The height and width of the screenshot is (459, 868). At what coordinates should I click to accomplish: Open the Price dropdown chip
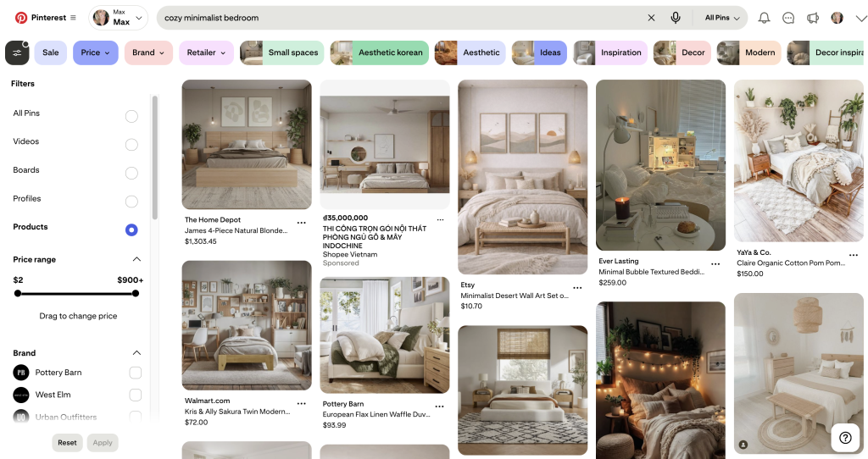(x=95, y=53)
